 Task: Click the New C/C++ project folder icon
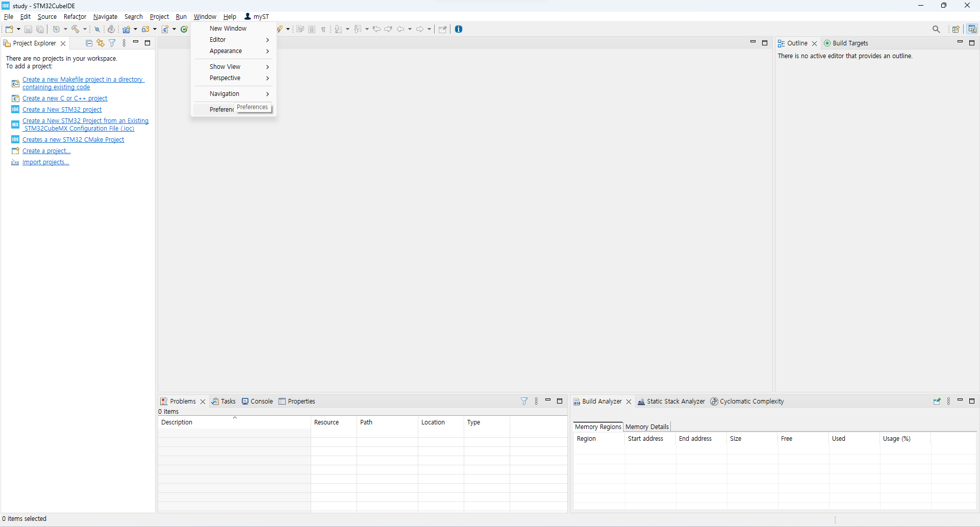pyautogui.click(x=126, y=29)
